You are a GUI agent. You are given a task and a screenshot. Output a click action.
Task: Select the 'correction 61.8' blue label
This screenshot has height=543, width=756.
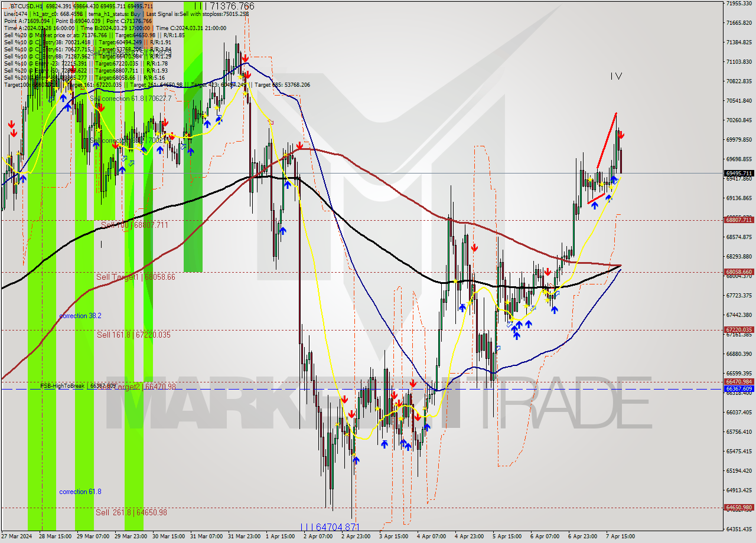click(x=80, y=492)
